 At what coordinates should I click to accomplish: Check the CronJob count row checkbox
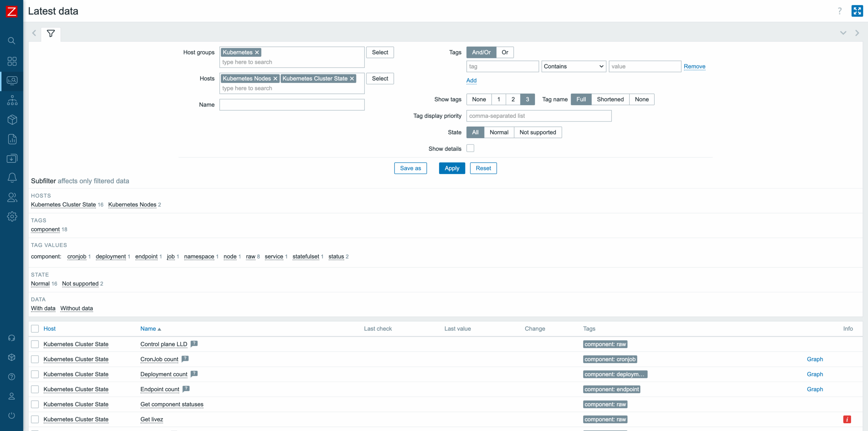35,359
